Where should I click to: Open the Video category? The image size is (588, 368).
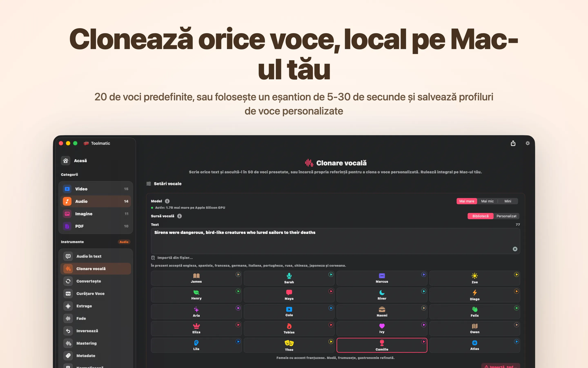[96, 189]
